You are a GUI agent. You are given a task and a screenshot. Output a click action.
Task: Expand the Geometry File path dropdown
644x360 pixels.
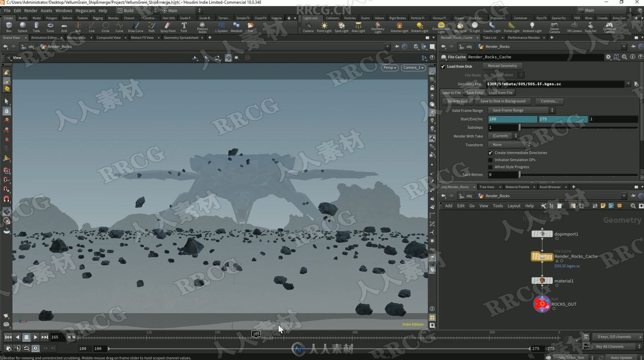(x=628, y=84)
